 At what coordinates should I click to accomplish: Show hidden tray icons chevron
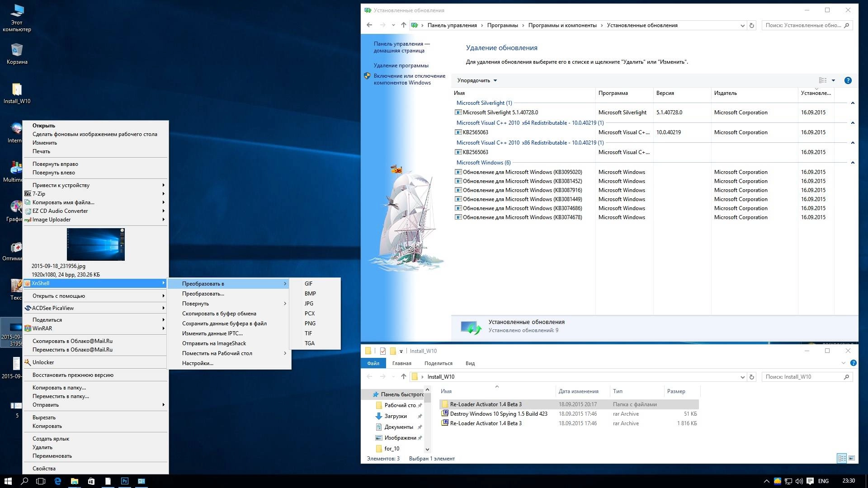[766, 481]
